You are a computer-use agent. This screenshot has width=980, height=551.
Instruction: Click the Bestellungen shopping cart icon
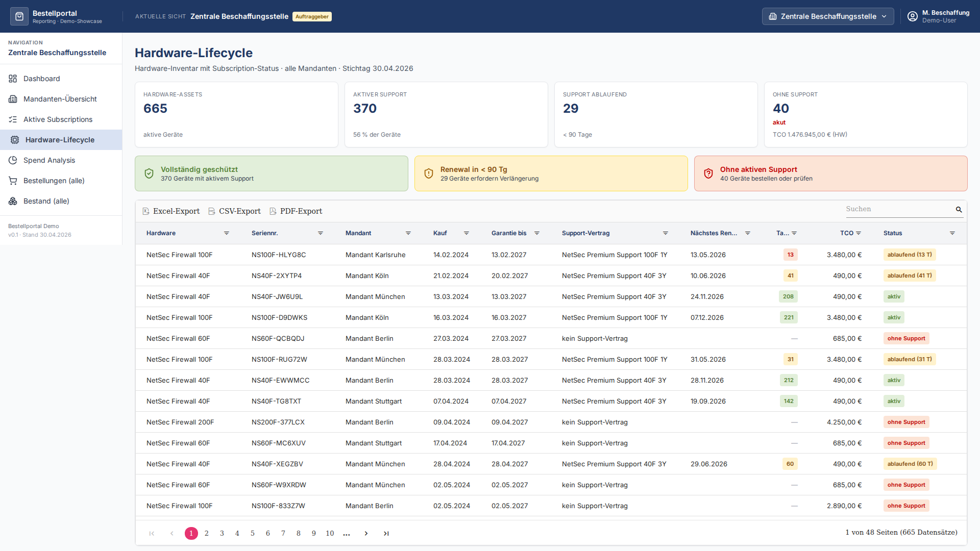click(x=13, y=181)
